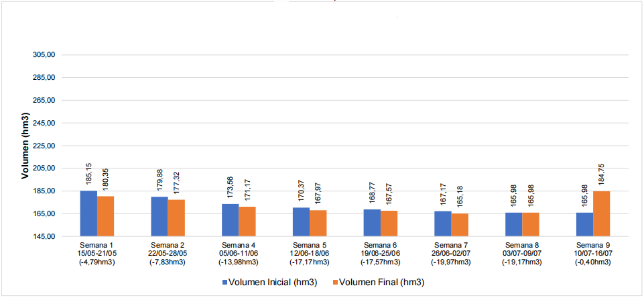This screenshot has width=644, height=298.
Task: Select the blue bar for Semana 7
Action: tap(442, 223)
